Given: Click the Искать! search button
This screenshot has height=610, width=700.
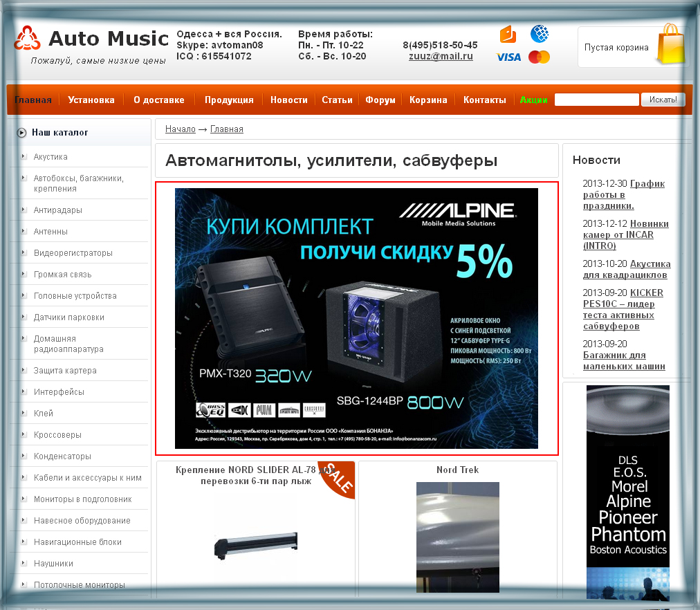Looking at the screenshot, I should point(663,100).
